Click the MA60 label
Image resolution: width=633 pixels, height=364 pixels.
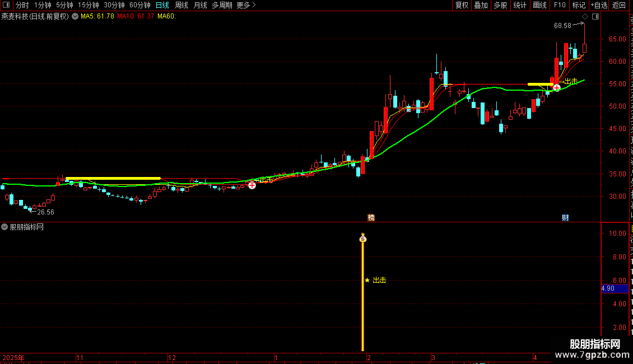pos(166,16)
